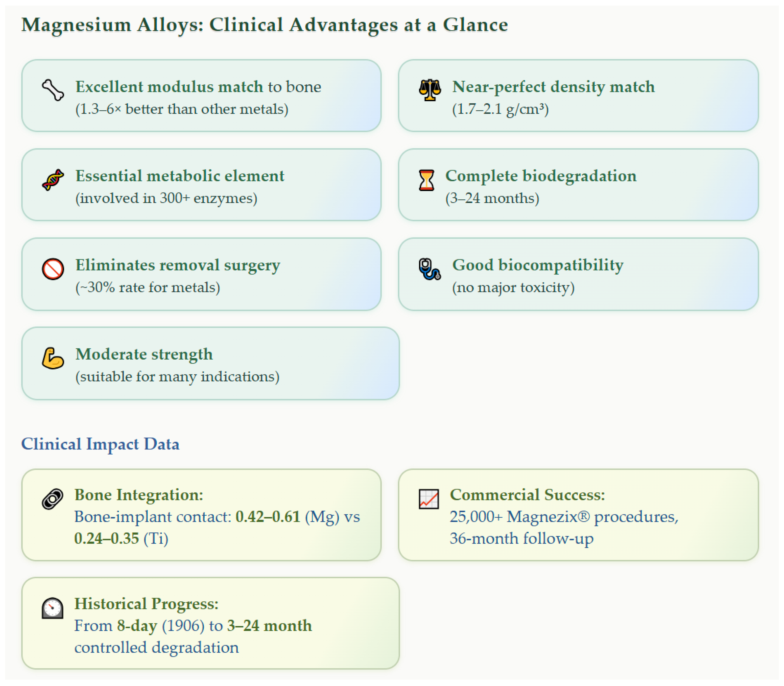Click the 'Essential metabolic element' heading

point(180,176)
